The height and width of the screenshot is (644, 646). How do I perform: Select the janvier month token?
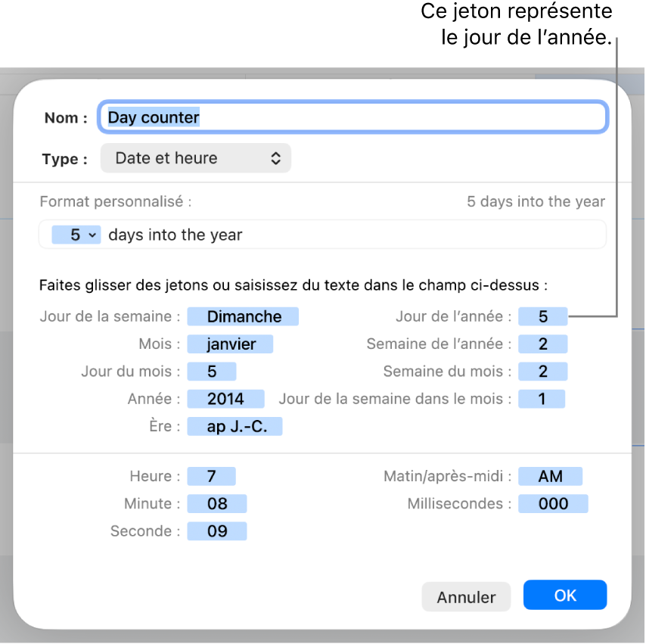point(230,344)
